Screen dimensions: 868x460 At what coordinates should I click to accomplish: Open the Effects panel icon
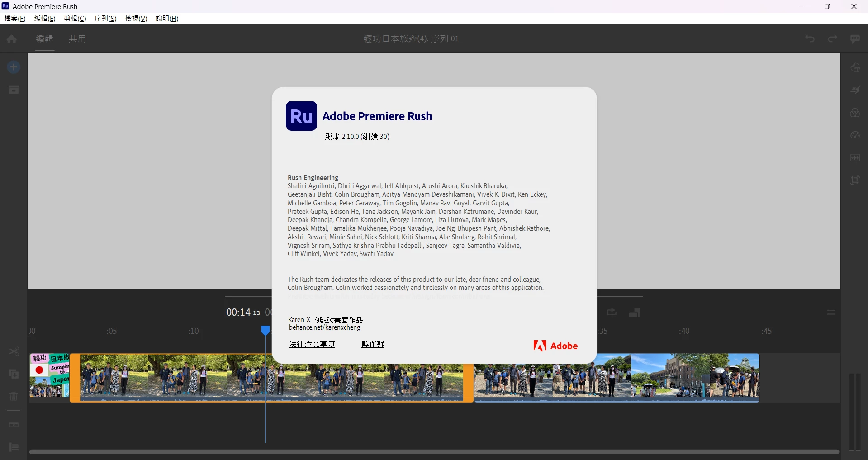(x=855, y=90)
